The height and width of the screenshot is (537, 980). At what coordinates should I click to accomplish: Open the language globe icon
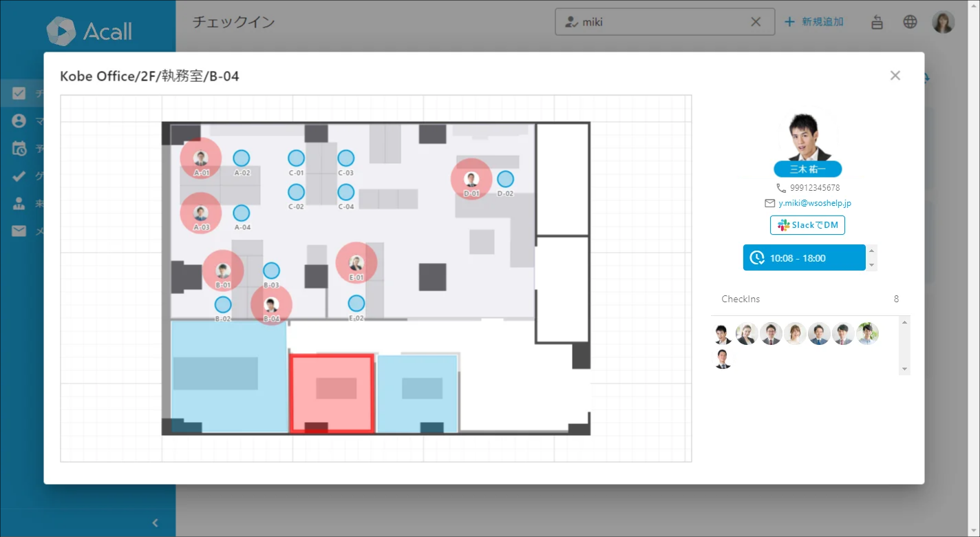click(910, 22)
